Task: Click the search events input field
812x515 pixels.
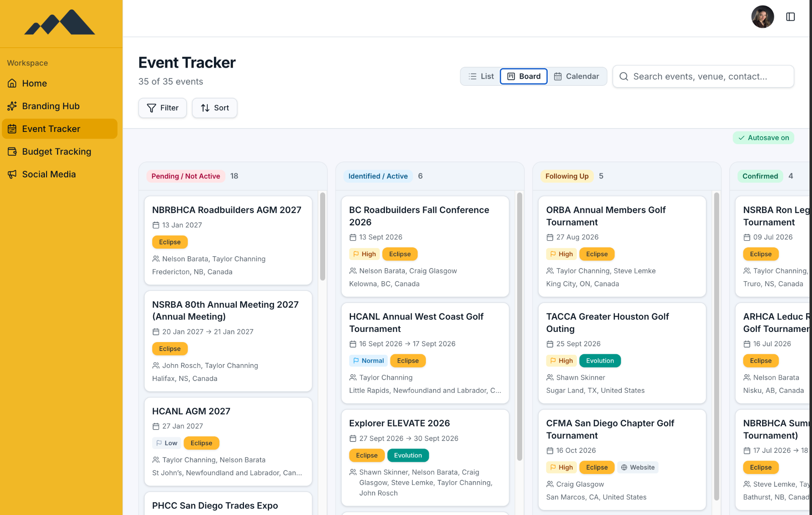Action: [x=703, y=77]
